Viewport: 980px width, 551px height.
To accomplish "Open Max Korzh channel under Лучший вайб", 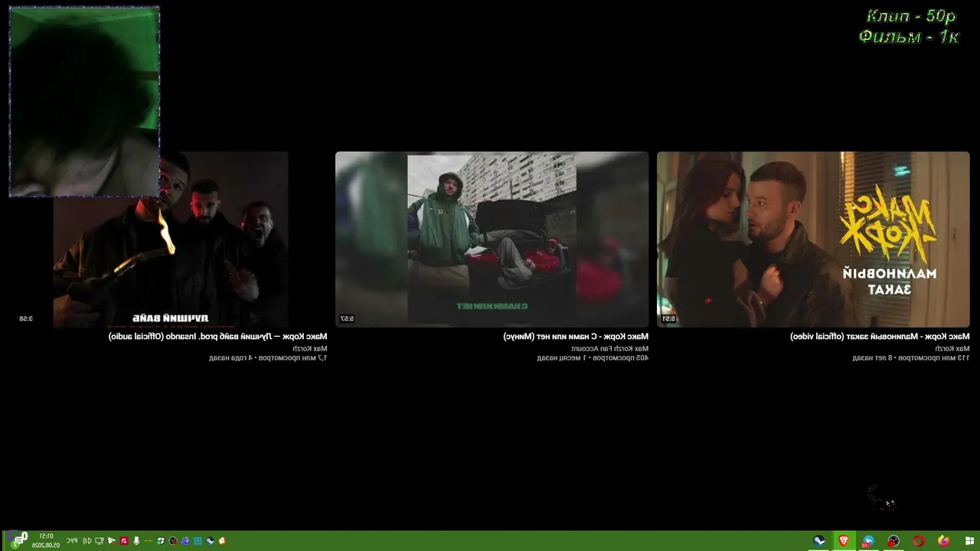I will (309, 349).
